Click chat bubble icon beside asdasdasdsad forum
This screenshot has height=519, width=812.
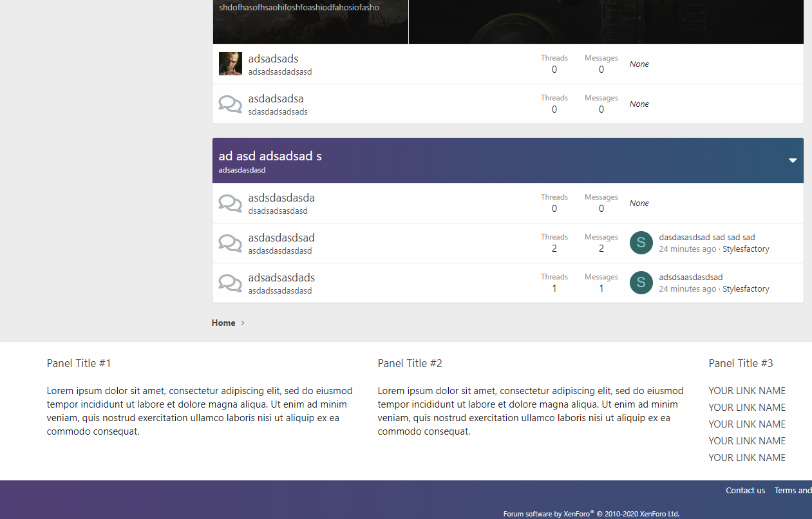coord(230,243)
